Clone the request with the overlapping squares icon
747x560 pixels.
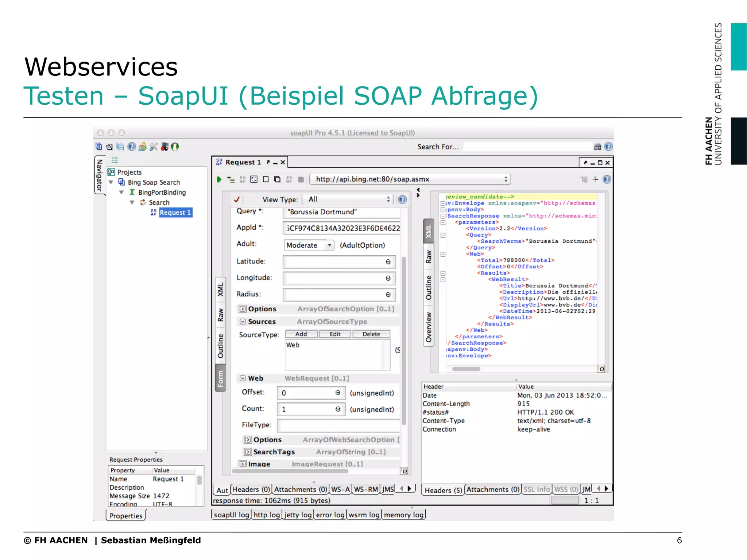pos(277,179)
